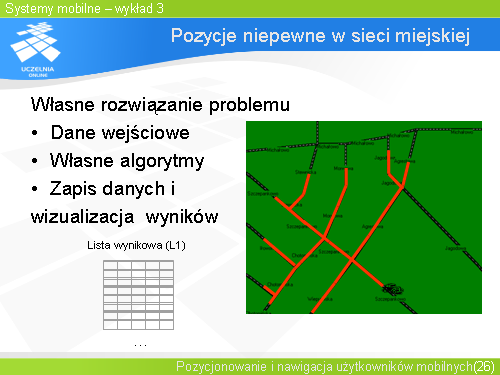
Task: Click the 'Wieprzycka' street label near the map bottom
Action: tap(320, 299)
